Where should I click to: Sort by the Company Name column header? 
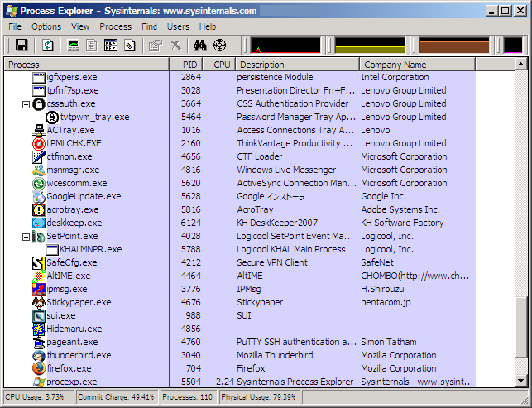pos(393,64)
